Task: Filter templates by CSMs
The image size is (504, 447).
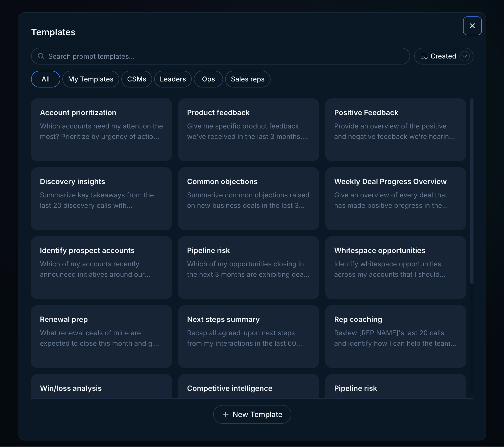Action: pyautogui.click(x=136, y=79)
